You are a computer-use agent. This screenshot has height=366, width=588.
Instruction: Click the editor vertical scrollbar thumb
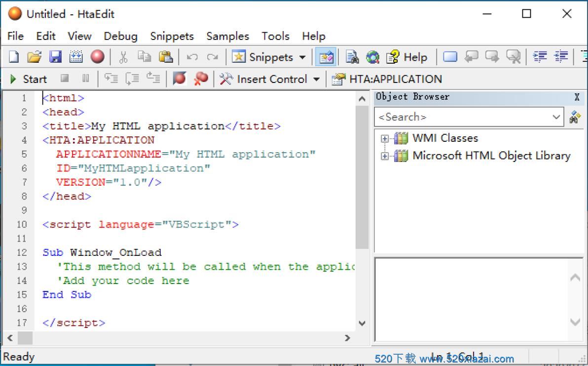(x=362, y=177)
